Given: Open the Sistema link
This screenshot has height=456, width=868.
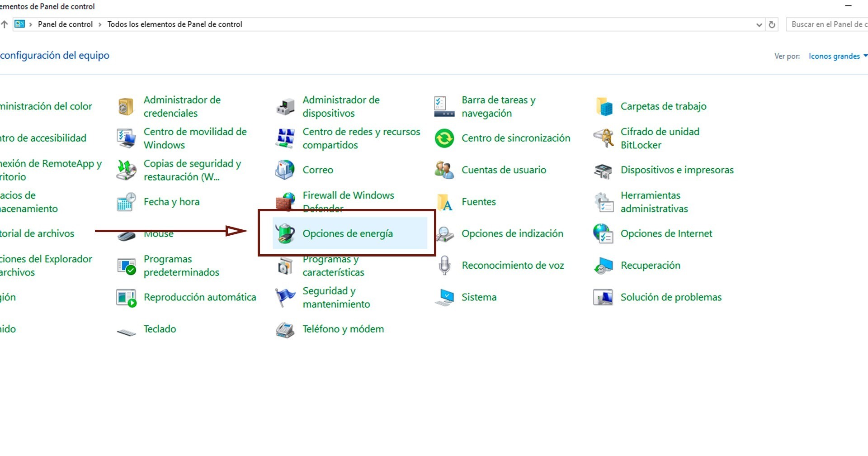Looking at the screenshot, I should (x=479, y=297).
